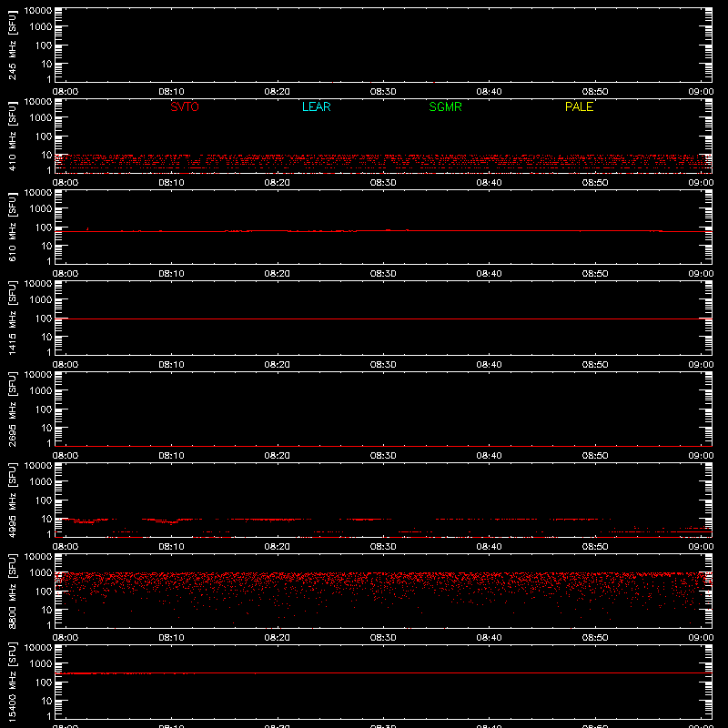The image size is (728, 728).
Task: Click the 100 y-axis value on 1415 MHz plot
Action: 44,318
